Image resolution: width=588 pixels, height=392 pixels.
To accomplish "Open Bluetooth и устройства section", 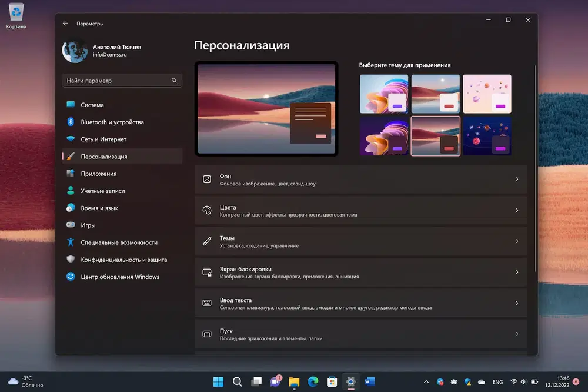I will click(x=112, y=122).
